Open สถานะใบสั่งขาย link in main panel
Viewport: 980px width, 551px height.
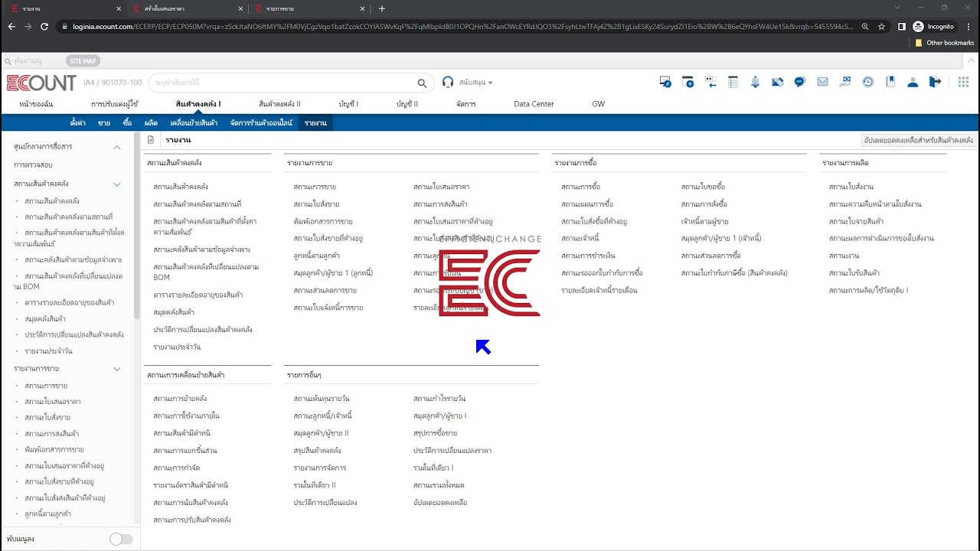316,204
